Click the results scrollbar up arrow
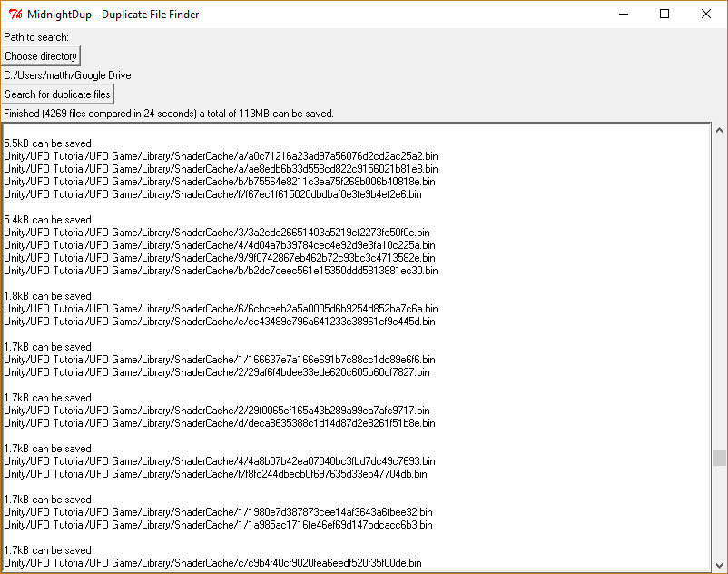The height and width of the screenshot is (574, 728). (x=719, y=130)
